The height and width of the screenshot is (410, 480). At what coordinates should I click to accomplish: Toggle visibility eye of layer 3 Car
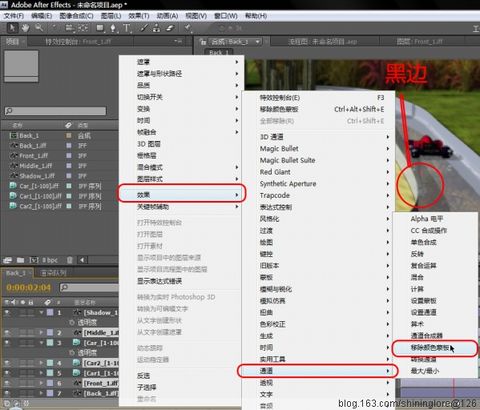click(x=7, y=343)
